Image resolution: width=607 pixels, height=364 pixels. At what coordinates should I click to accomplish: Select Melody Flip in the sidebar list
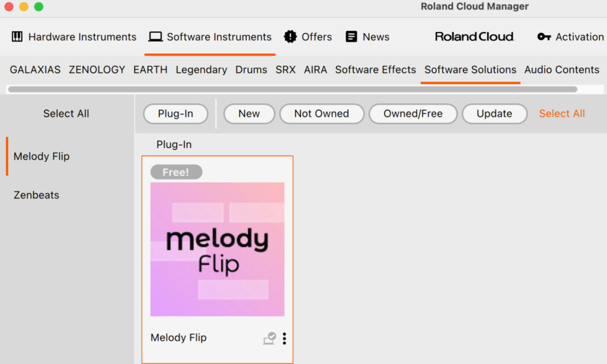pyautogui.click(x=41, y=157)
